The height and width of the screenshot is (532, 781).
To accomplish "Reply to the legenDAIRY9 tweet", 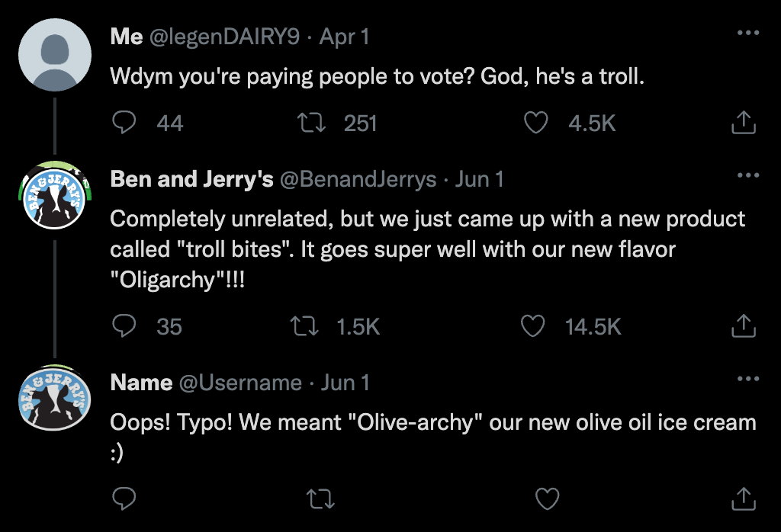I will [x=124, y=123].
